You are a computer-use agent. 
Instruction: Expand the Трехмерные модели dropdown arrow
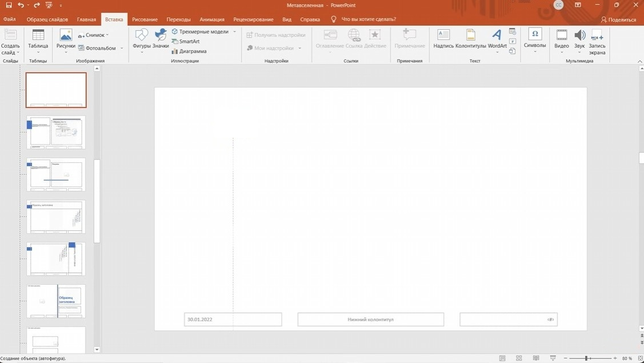tap(234, 31)
